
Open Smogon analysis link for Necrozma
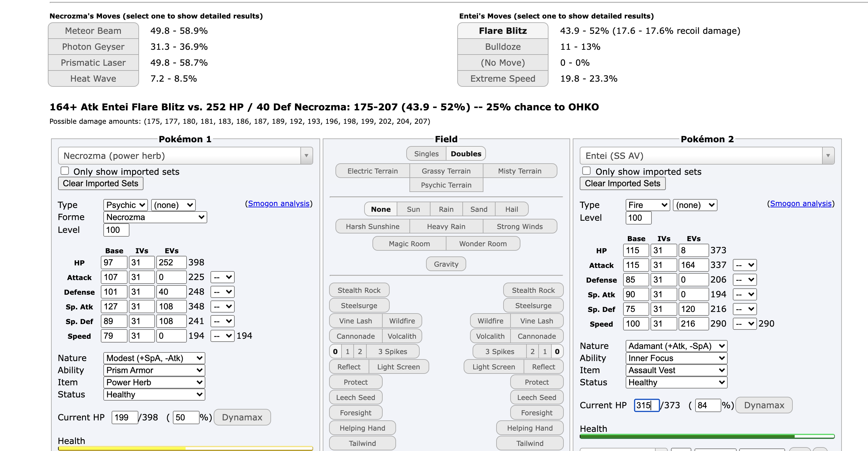coord(279,203)
